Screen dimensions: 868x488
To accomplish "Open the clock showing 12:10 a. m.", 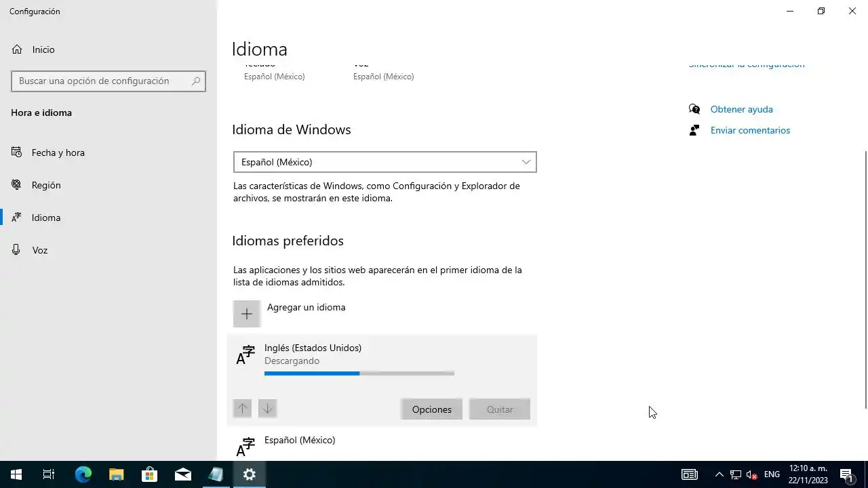I will coord(808,474).
